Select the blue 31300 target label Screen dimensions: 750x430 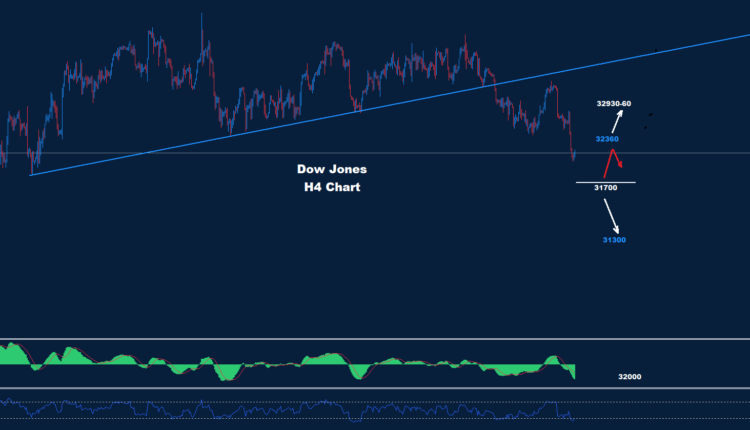click(614, 240)
